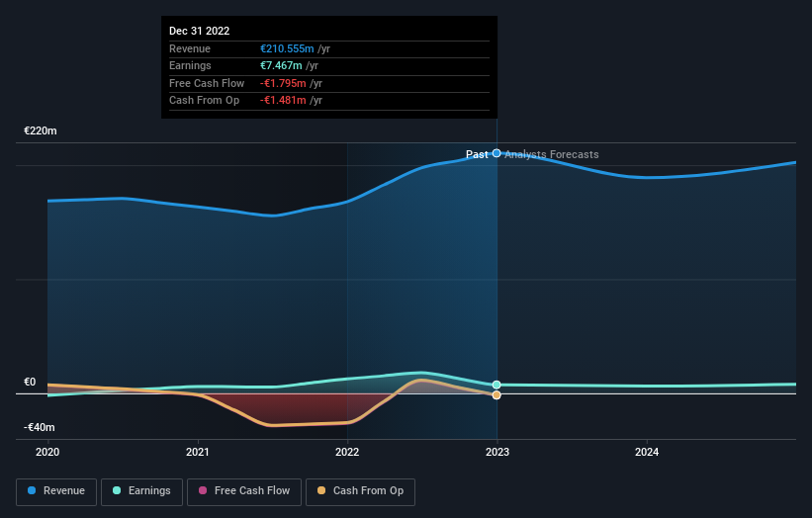Toggle the Revenue legend button

(56, 491)
